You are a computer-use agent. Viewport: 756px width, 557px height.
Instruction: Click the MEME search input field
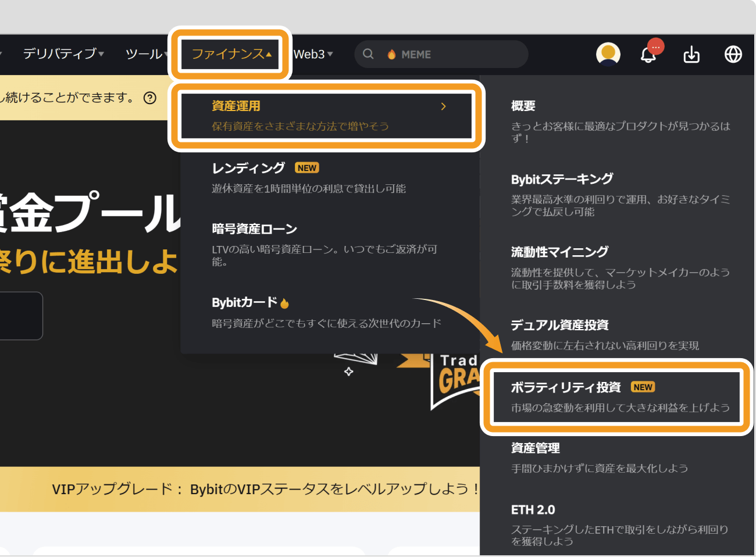click(x=441, y=54)
